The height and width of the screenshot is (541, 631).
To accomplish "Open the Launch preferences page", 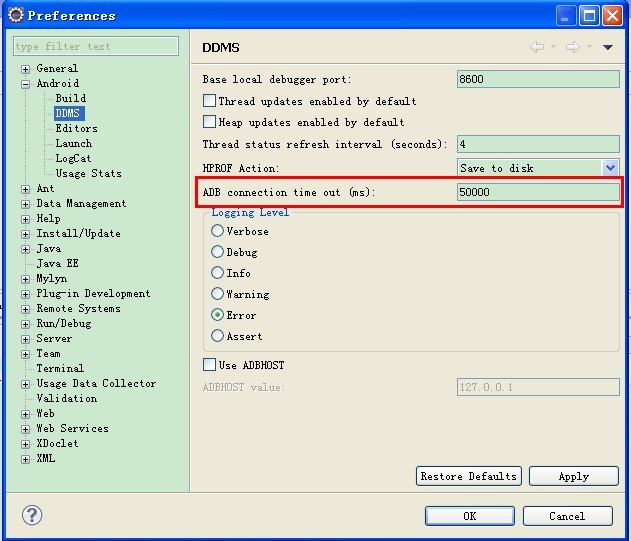I will (74, 143).
